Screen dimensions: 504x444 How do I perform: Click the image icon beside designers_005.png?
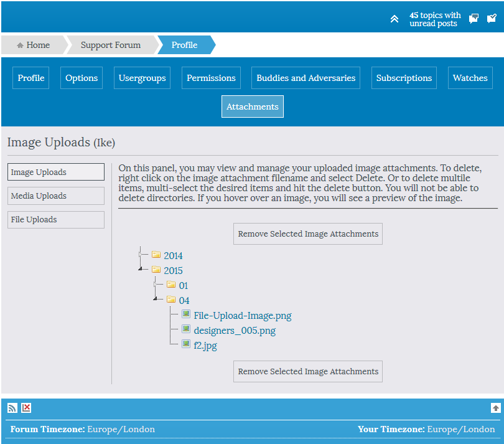[x=186, y=329]
